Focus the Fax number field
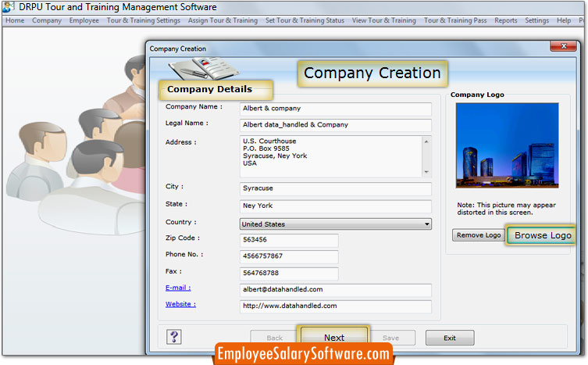Viewport: 588px width, 365px height. click(289, 274)
